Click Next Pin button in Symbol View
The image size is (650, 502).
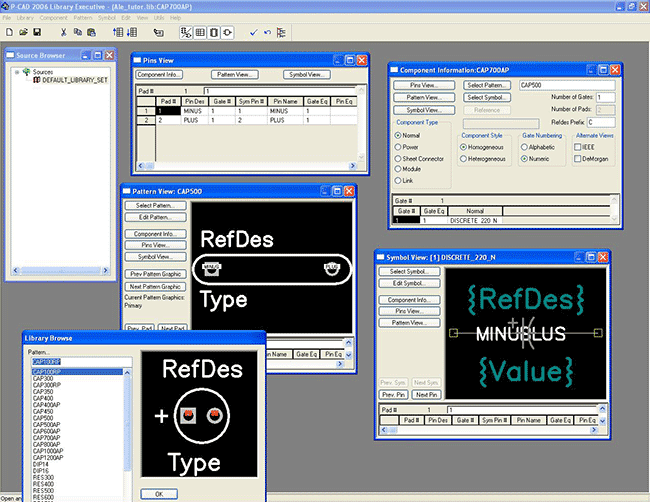(x=427, y=395)
